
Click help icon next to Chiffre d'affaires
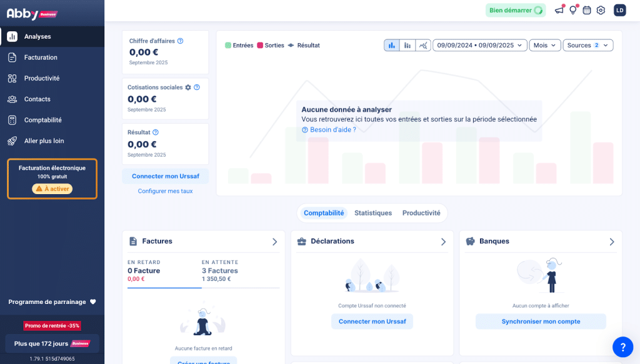[x=181, y=41]
